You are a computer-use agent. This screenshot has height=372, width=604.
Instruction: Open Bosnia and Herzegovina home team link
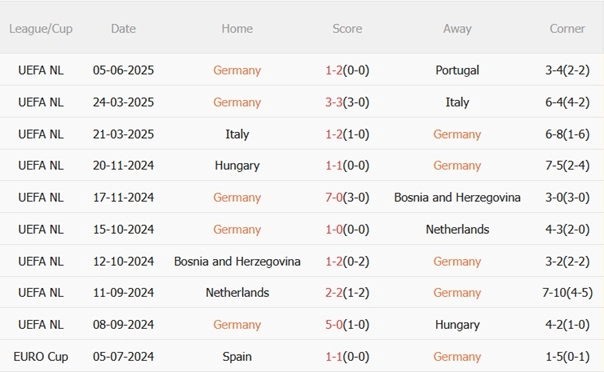237,261
